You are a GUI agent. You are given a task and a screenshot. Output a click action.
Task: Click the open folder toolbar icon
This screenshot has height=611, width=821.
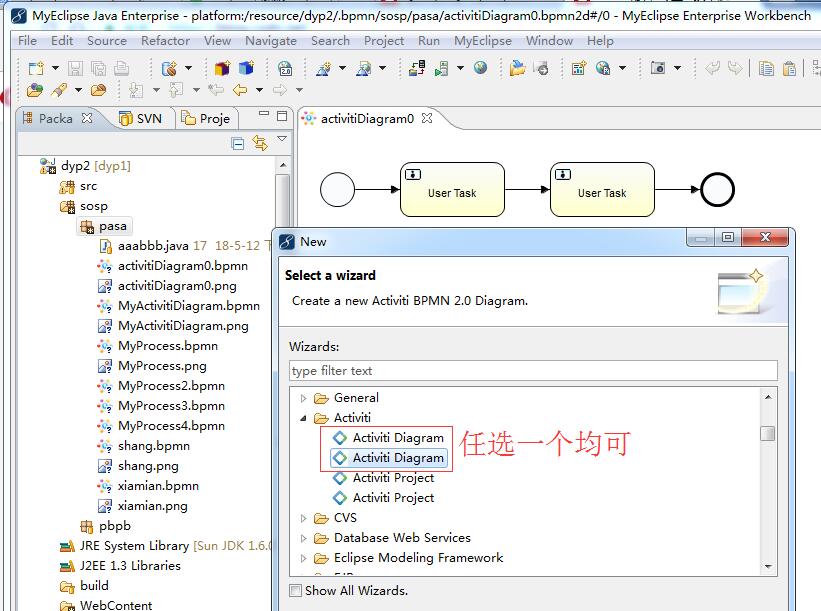[517, 68]
